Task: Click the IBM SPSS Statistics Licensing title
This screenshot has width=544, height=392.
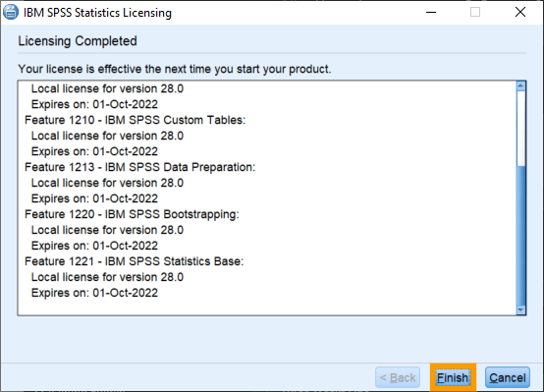Action: click(97, 13)
